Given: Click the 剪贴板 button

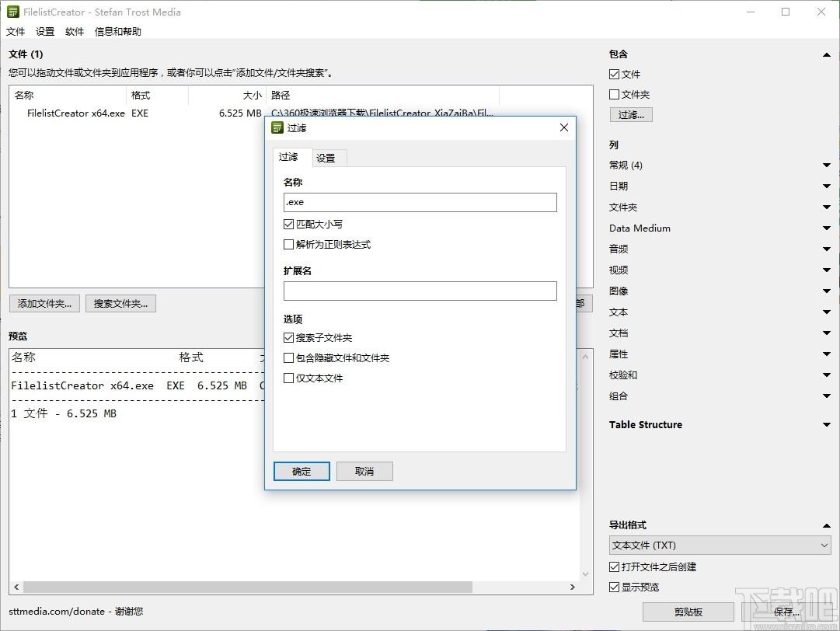Looking at the screenshot, I should tap(688, 612).
